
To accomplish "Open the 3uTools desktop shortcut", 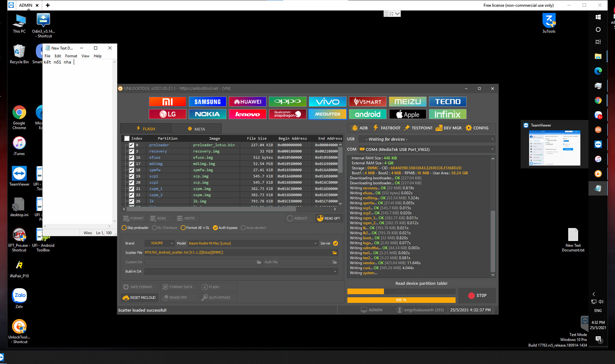I will [x=549, y=23].
